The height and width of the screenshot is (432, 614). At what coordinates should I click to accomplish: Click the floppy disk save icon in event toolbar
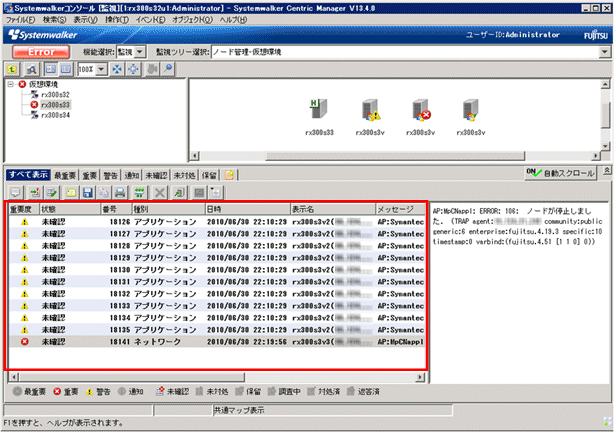coord(87,191)
